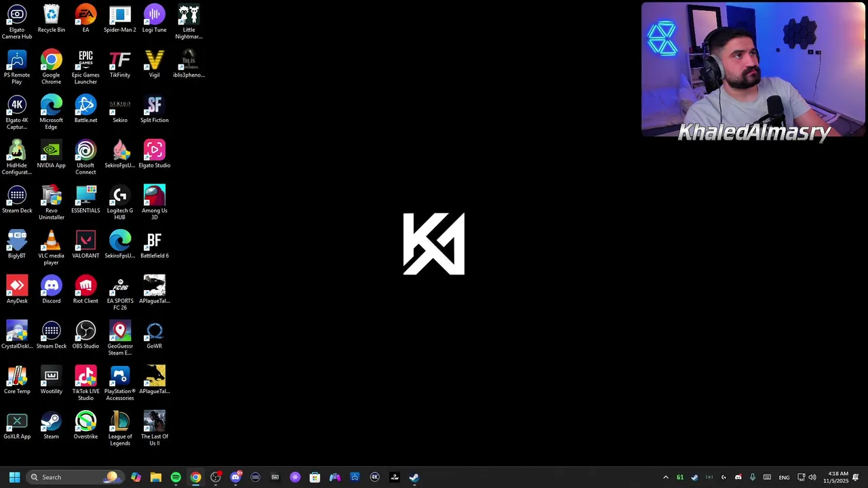The width and height of the screenshot is (868, 488).
Task: Open the CrystalDiskInfo desktop shortcut
Action: click(17, 335)
